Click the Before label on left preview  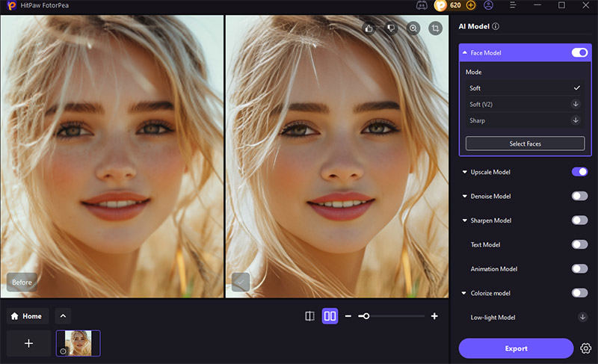(22, 282)
